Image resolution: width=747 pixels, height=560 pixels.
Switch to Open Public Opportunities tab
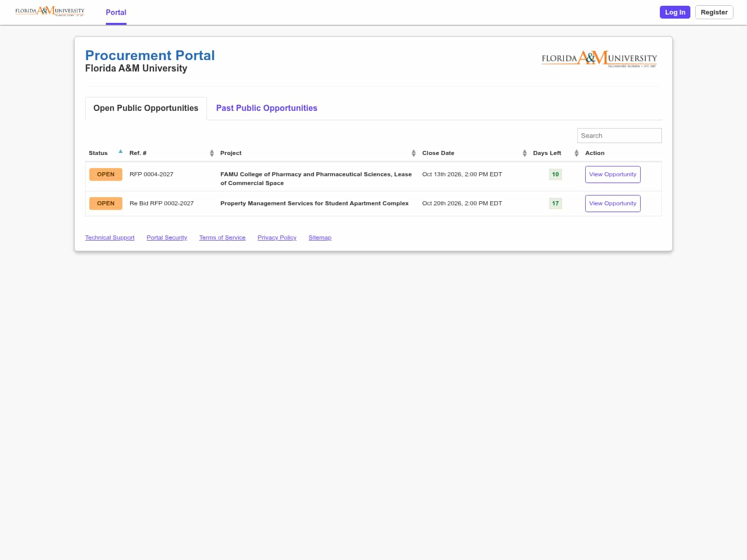click(x=146, y=108)
